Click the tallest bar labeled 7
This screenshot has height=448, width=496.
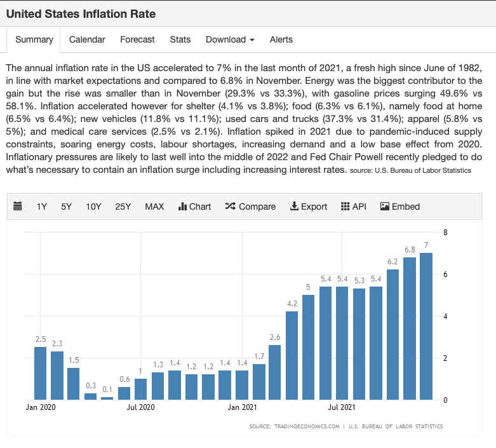[x=426, y=326]
